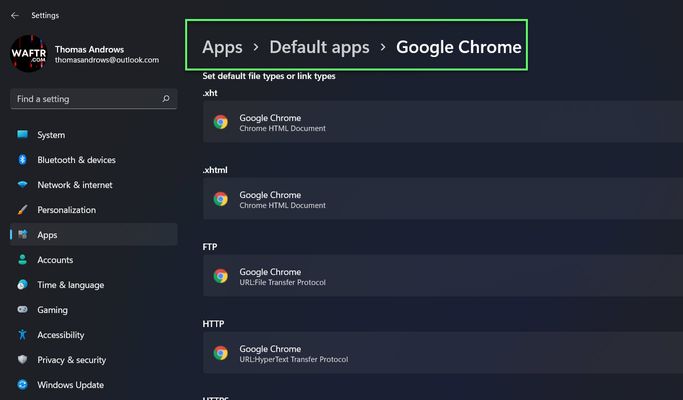Select Network & internet
This screenshot has width=683, height=400.
click(94, 185)
